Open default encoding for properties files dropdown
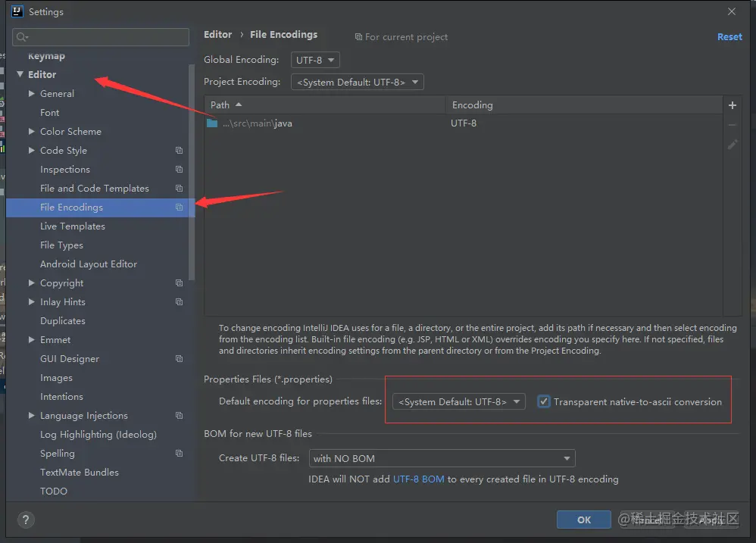Screen dimensions: 756x543 [x=459, y=401]
